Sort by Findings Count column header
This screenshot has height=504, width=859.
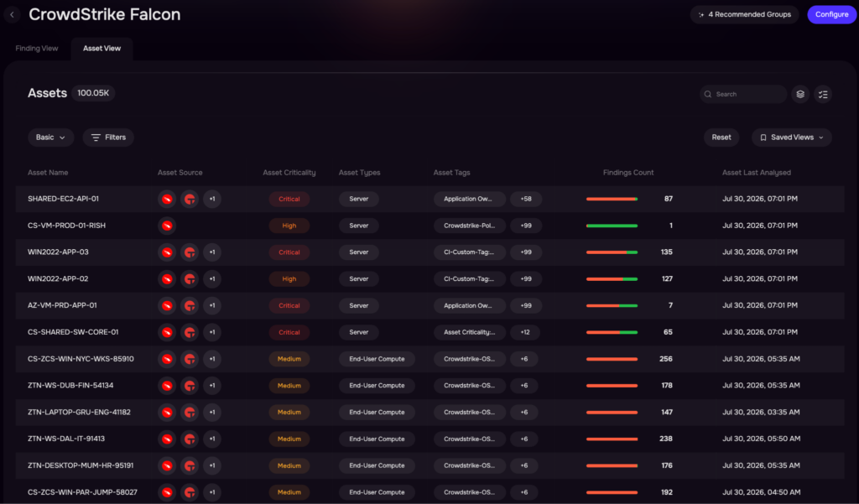pyautogui.click(x=628, y=173)
